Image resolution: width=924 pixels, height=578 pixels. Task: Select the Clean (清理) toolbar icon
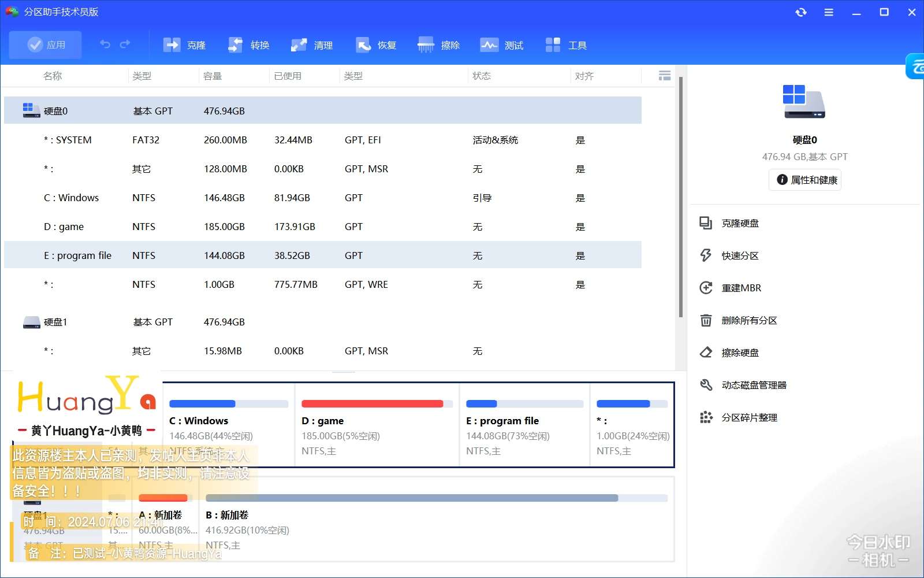(x=299, y=45)
